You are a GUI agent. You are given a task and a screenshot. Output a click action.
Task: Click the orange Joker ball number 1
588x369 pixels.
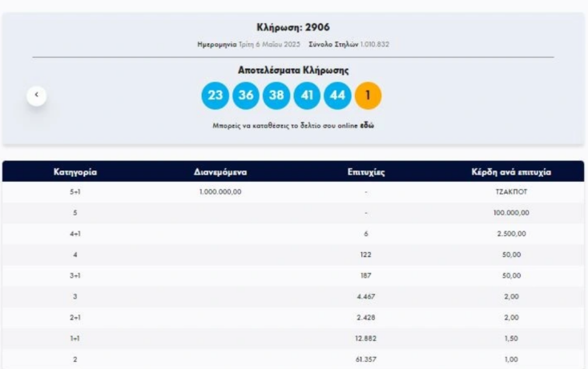click(368, 96)
